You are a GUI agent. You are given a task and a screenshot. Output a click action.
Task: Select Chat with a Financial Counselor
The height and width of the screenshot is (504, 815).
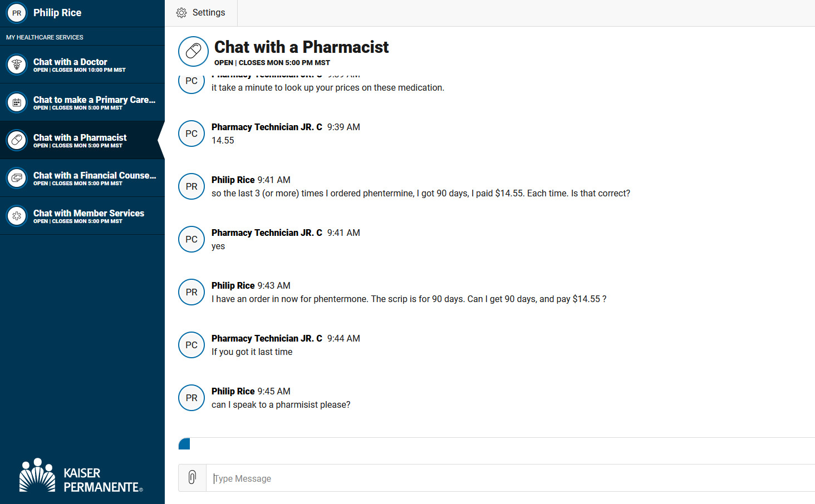pyautogui.click(x=82, y=178)
